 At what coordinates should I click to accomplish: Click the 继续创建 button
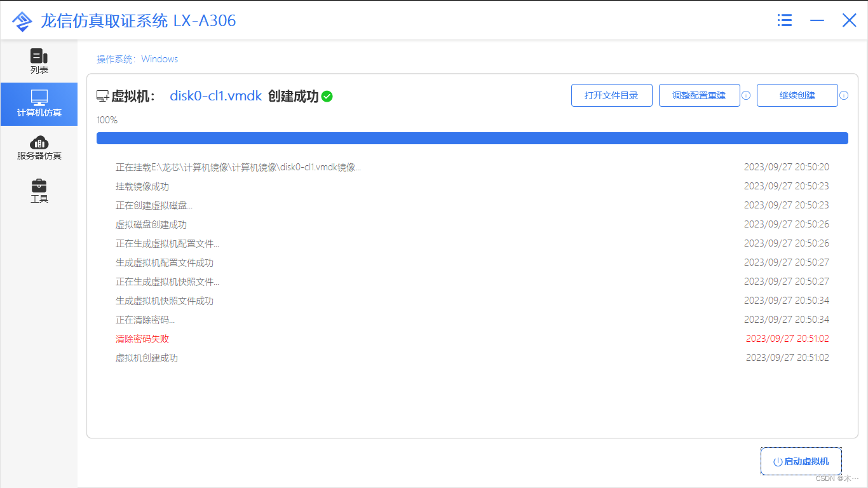(x=797, y=95)
